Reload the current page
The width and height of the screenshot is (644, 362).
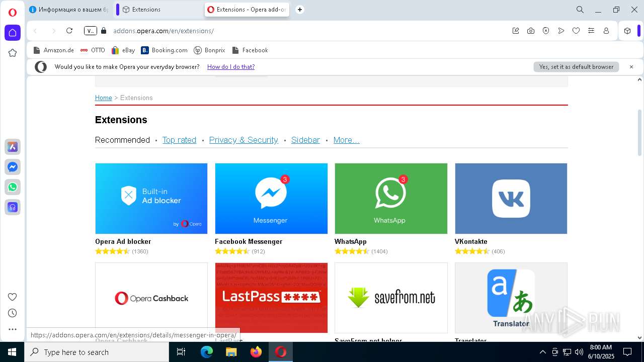[69, 31]
